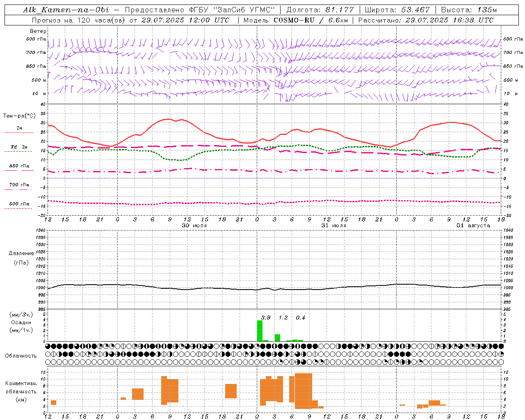This screenshot has width=525, height=420.
Task: Click the station title Alk_Kamen-na-Obi
Action: tap(66, 10)
